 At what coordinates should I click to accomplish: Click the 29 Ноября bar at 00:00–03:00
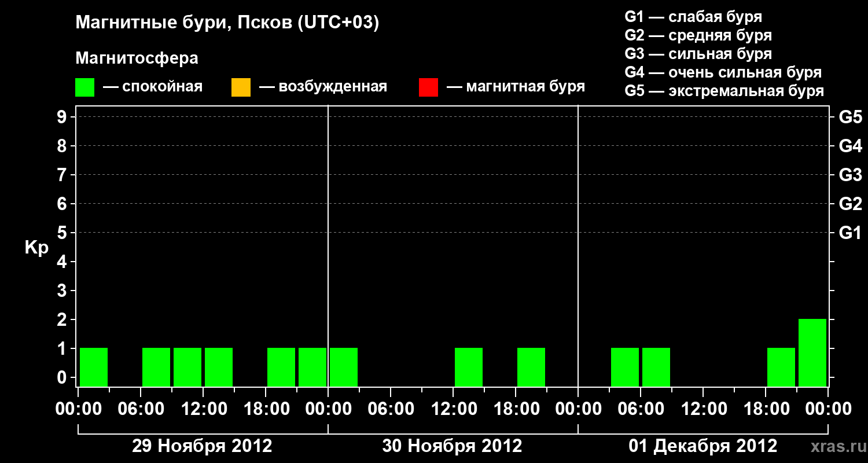pyautogui.click(x=94, y=367)
